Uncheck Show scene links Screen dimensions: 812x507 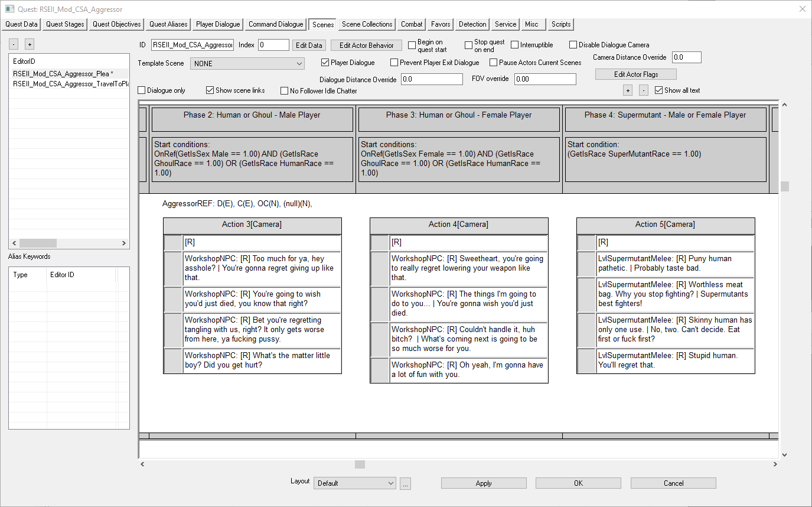[x=210, y=90]
